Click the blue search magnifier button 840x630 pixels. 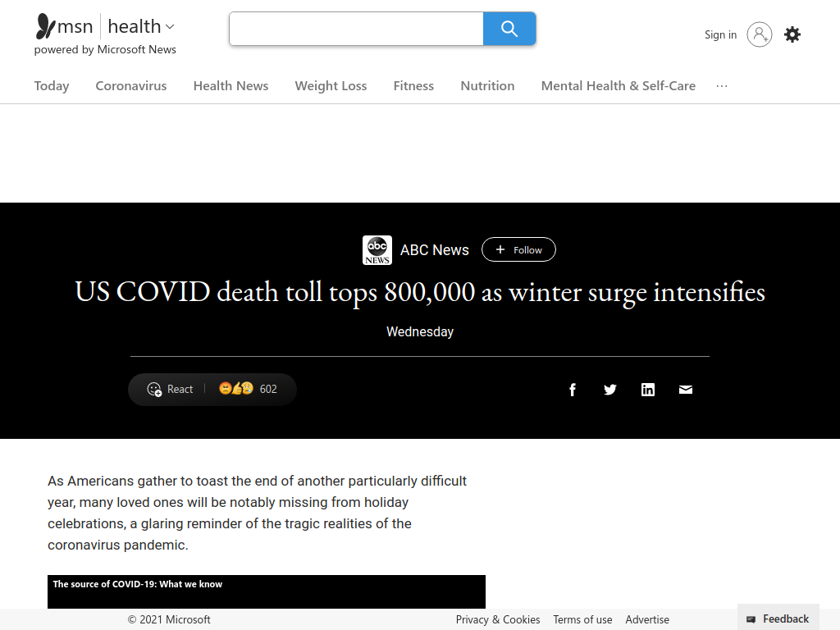click(509, 29)
